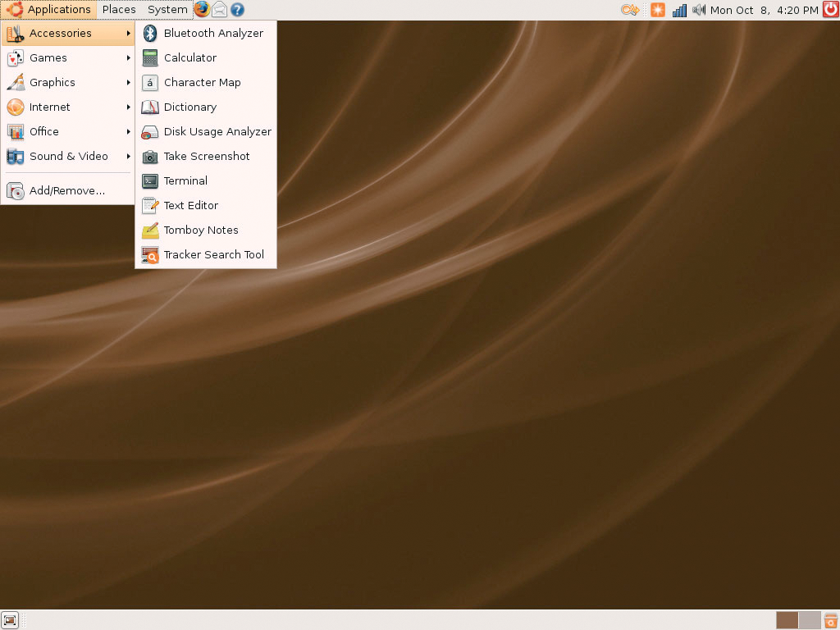Open Character Map

[206, 83]
